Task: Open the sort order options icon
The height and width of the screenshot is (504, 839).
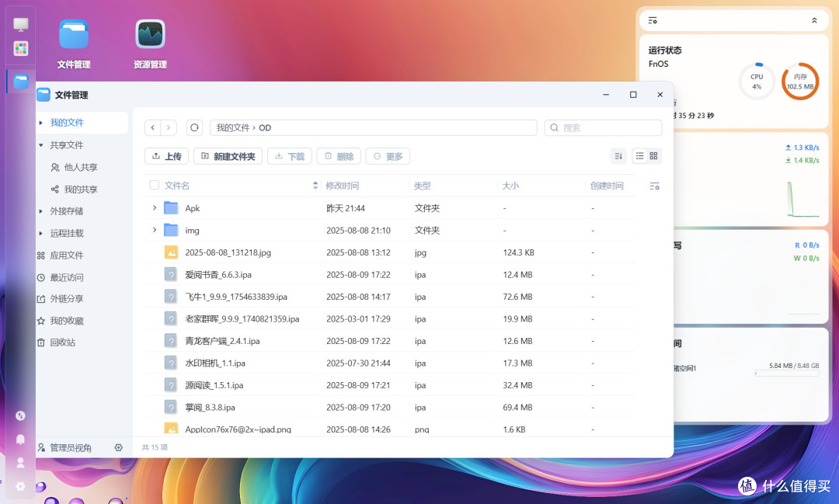Action: tap(618, 155)
